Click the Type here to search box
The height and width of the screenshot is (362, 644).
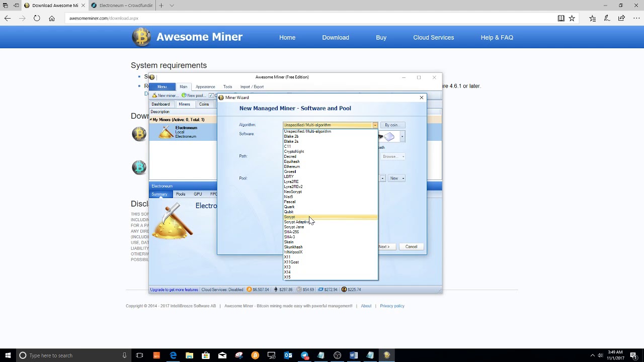click(73, 355)
